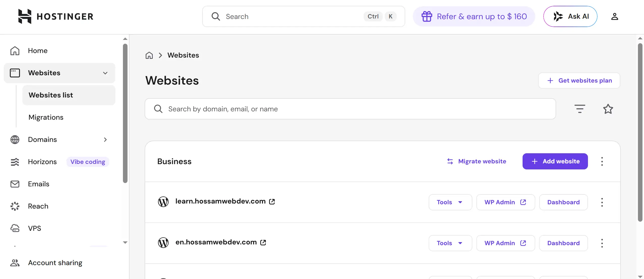
Task: Open the user profile icon
Action: tap(614, 16)
